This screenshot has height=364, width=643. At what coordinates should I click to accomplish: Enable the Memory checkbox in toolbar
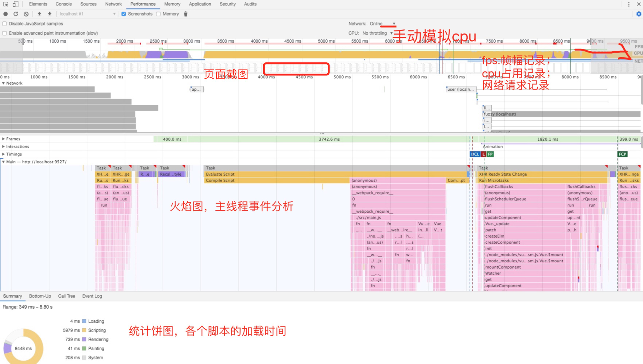coord(158,14)
